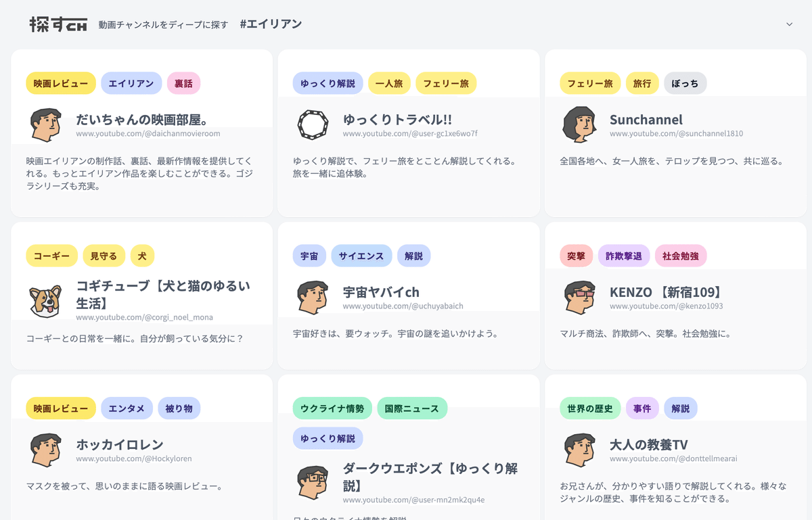Click the KENZO 【新宿109】 avatar

(x=579, y=298)
